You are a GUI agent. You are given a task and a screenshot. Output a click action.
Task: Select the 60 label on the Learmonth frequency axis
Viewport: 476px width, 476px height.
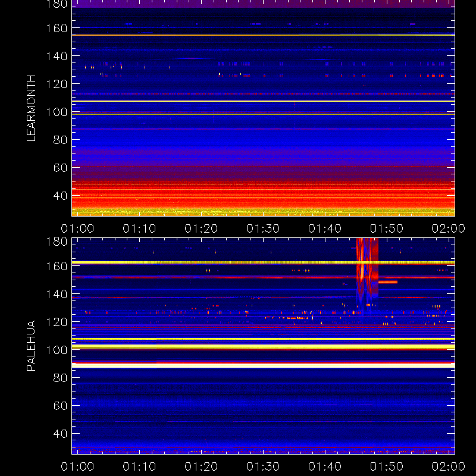[60, 168]
